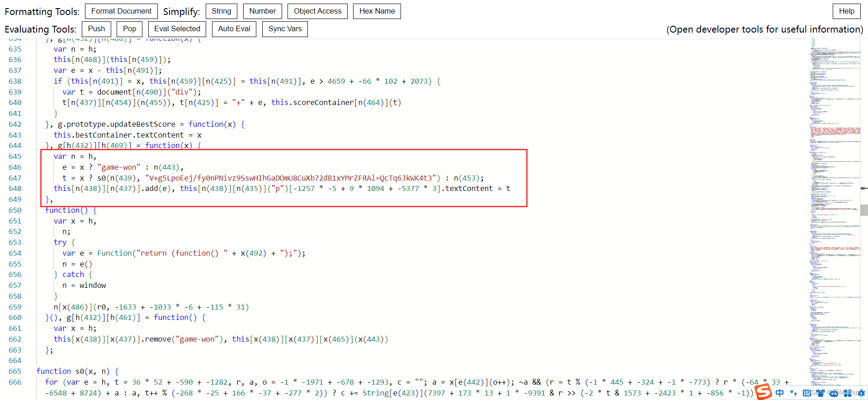868x400 pixels.
Task: Click "String" call on line 666 continuation
Action: [x=375, y=393]
